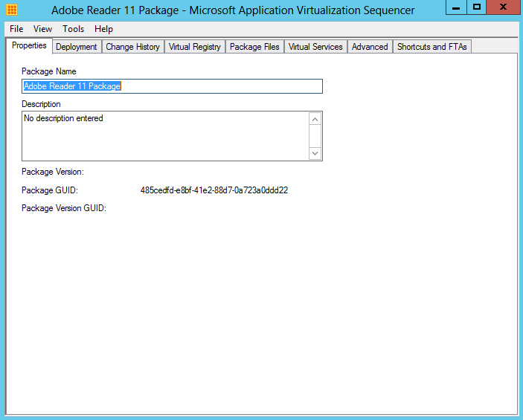This screenshot has width=523, height=420.
Task: Open the Virtual Registry tab
Action: 195,47
